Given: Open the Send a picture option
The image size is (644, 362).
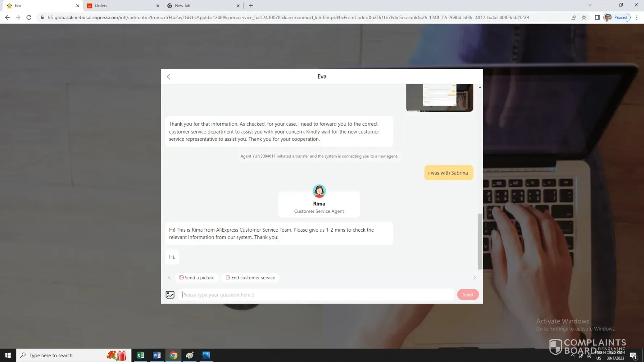Looking at the screenshot, I should click(197, 278).
